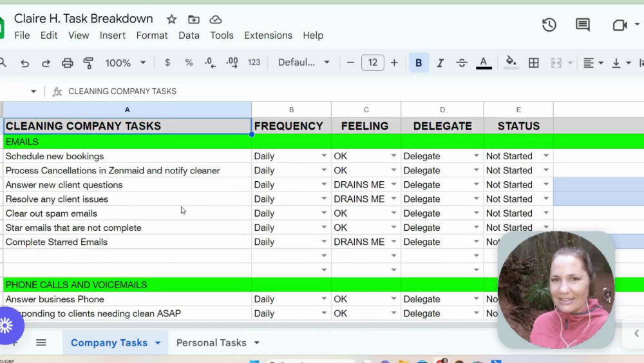644x363 pixels.
Task: Print the spreadsheet
Action: point(68,63)
